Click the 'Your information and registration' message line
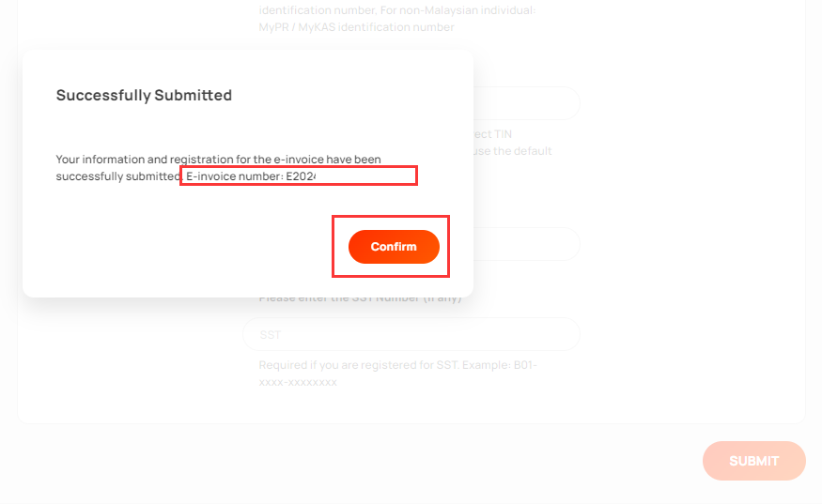This screenshot has height=504, width=822. pos(219,160)
